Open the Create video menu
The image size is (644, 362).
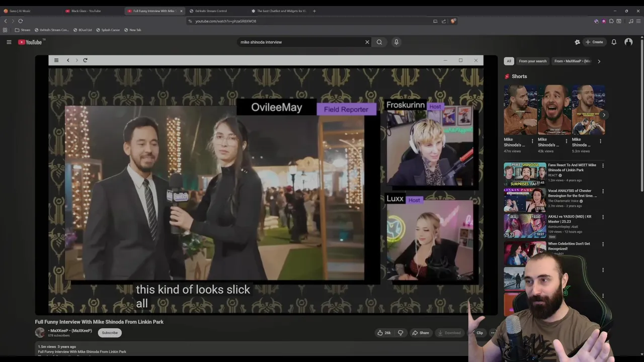tap(594, 42)
